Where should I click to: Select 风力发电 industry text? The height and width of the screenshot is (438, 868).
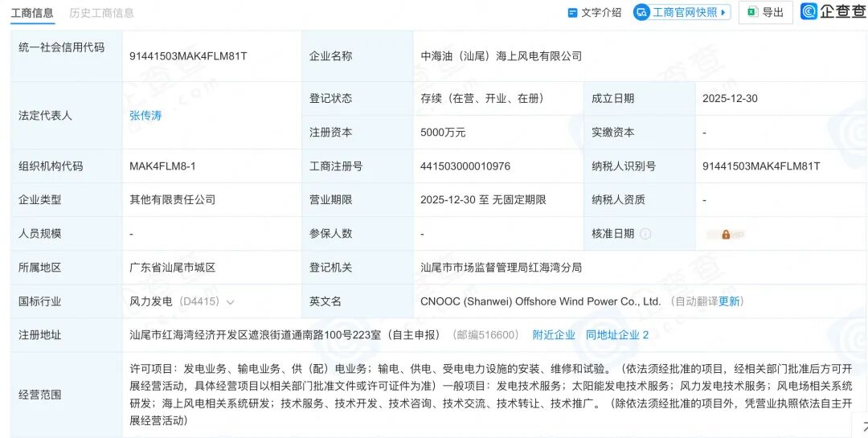coord(150,302)
